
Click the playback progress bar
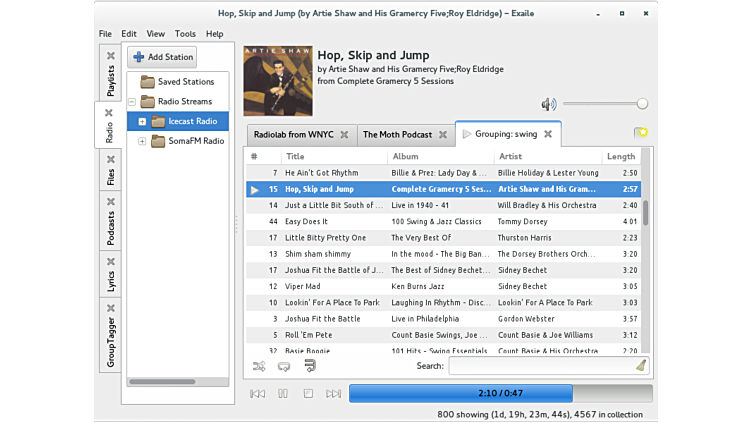pyautogui.click(x=500, y=394)
